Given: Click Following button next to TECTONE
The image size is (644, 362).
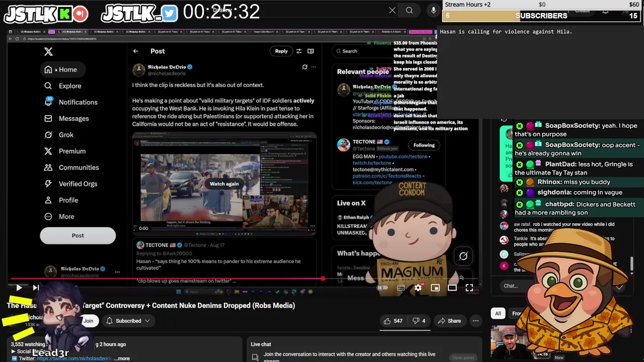Looking at the screenshot, I should [x=424, y=145].
